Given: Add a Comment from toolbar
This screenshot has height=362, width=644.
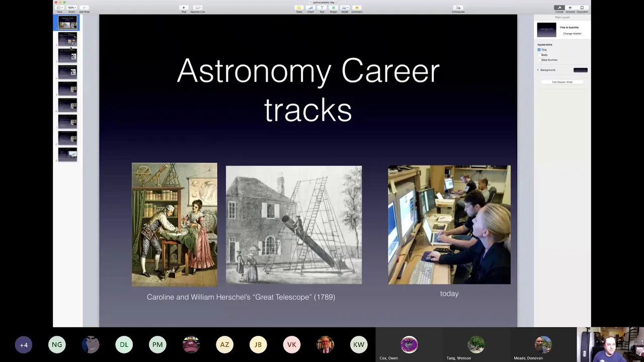Looking at the screenshot, I should pos(357,9).
